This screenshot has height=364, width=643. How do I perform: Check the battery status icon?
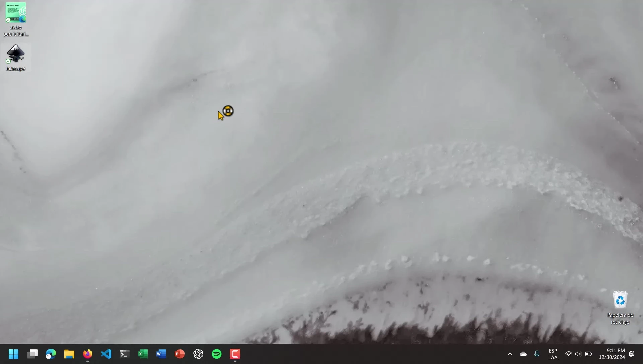[x=589, y=354]
